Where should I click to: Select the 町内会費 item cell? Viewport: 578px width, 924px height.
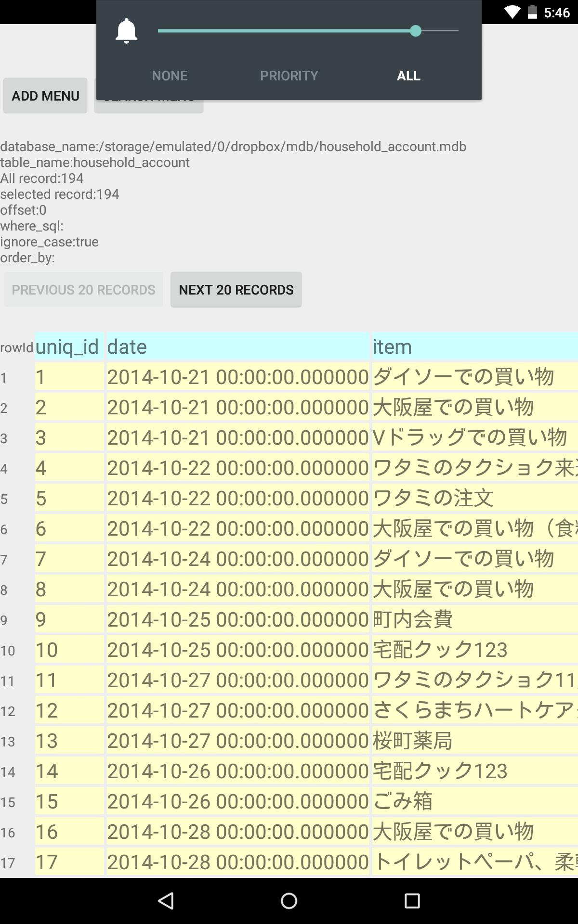pyautogui.click(x=474, y=619)
